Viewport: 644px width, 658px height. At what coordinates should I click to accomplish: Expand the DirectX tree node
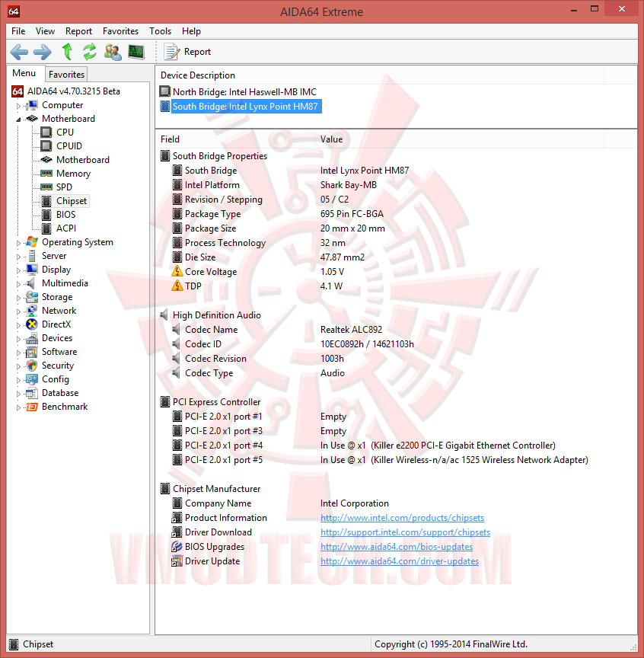tap(18, 325)
